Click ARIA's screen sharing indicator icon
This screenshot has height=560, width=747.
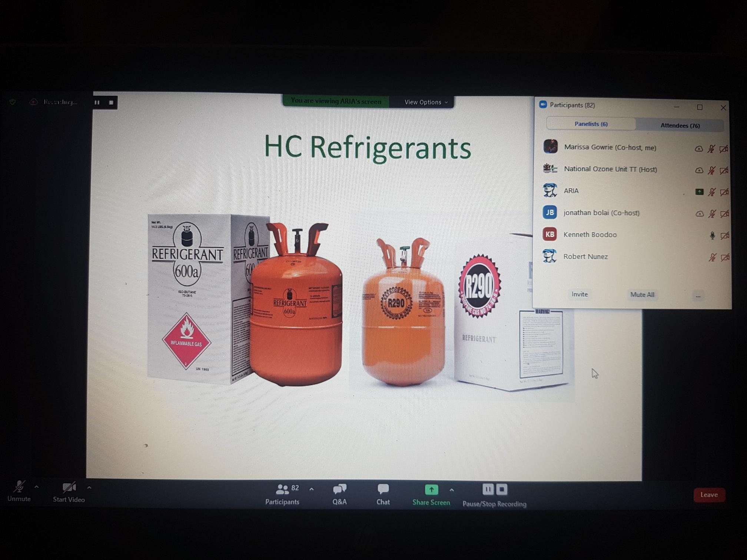click(x=699, y=192)
